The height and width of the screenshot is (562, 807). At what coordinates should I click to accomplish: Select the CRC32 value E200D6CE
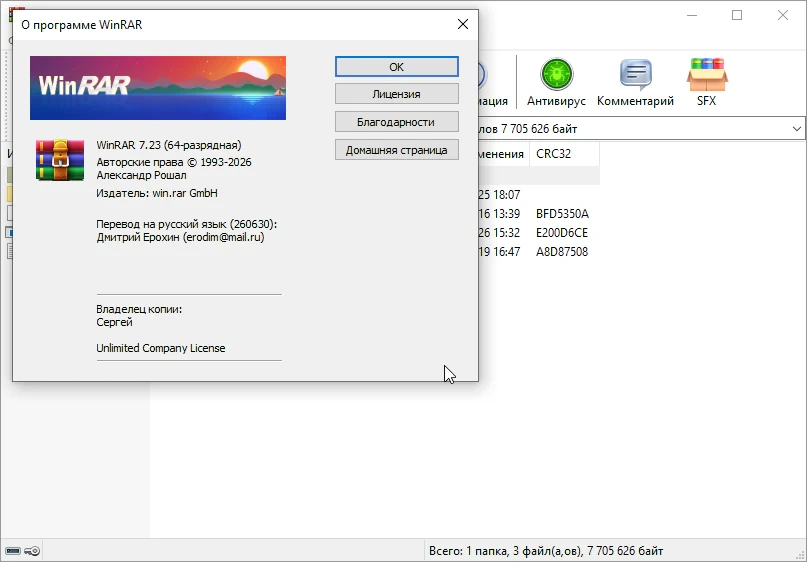(562, 233)
